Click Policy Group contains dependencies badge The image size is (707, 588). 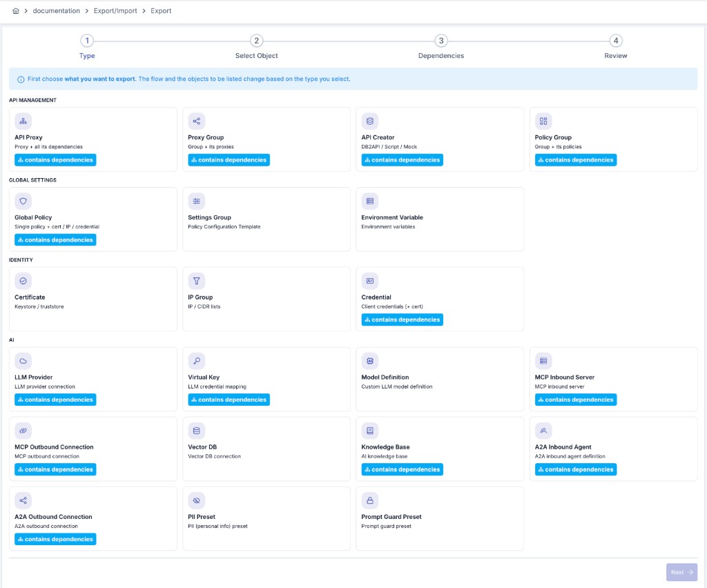click(x=576, y=160)
